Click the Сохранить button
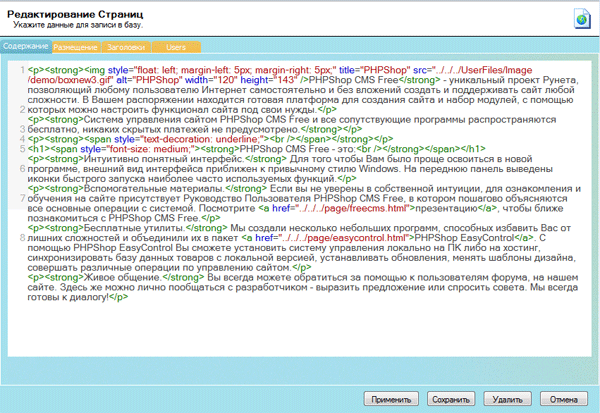 451,399
